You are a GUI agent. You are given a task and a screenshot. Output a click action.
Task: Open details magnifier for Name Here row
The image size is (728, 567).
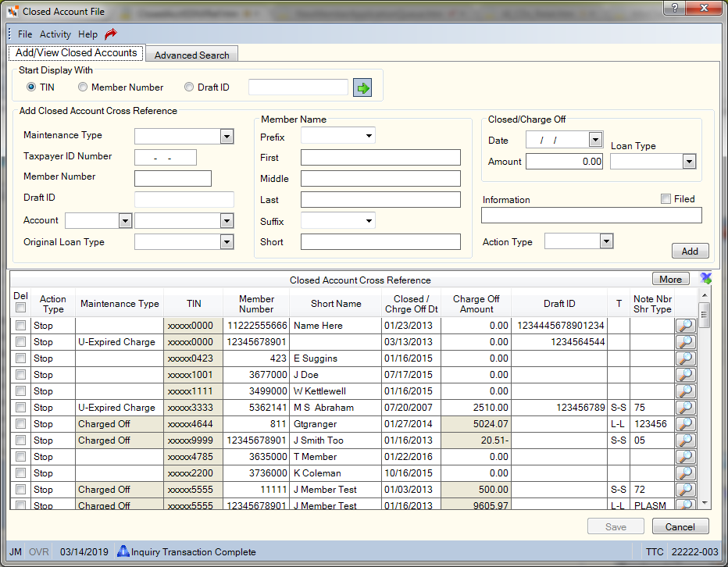click(x=685, y=326)
